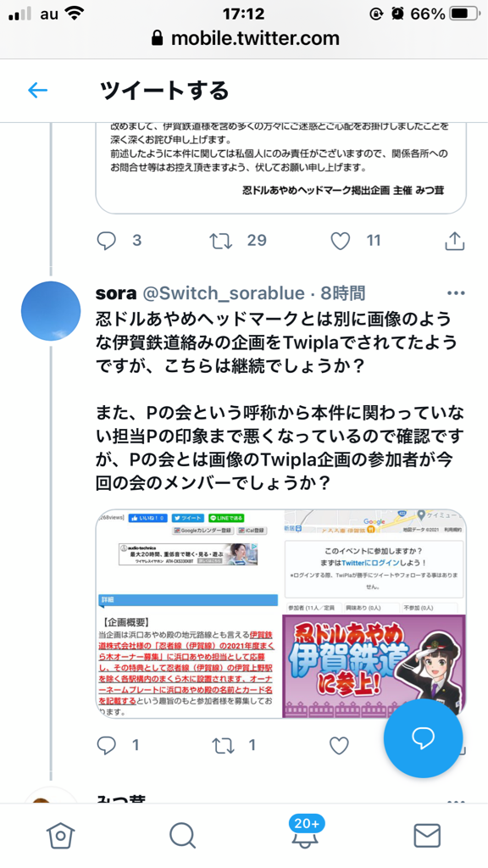488x868 pixels.
Task: Open Search tab in bottom bar
Action: tap(183, 835)
